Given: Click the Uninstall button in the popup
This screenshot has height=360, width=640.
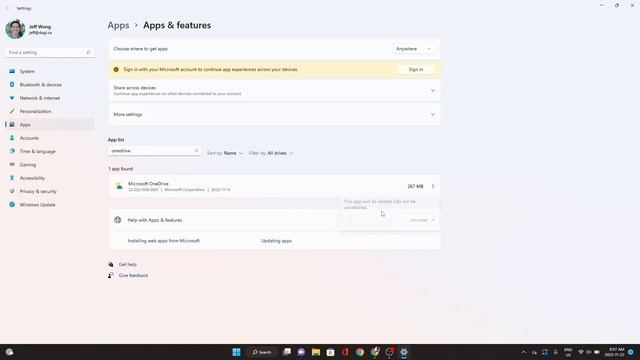Looking at the screenshot, I should (x=418, y=220).
